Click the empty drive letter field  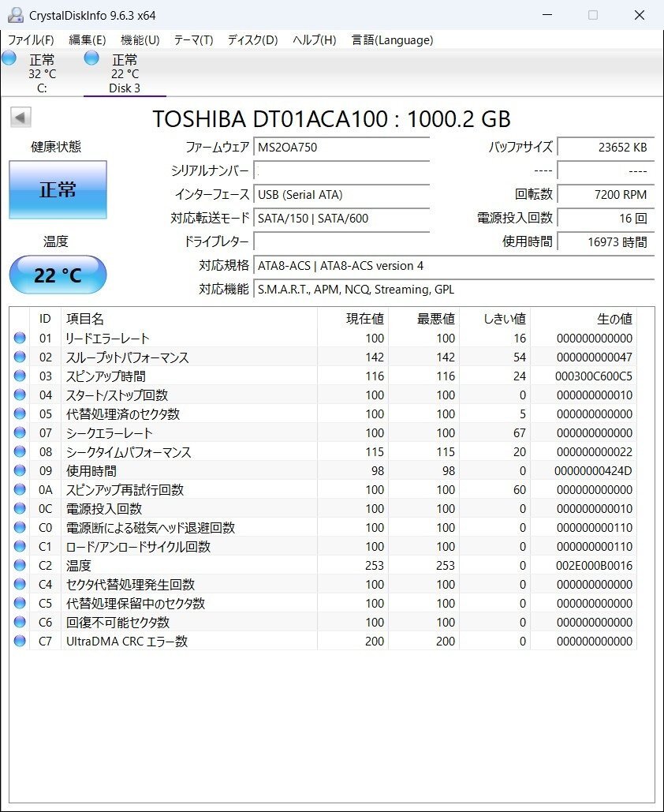tap(341, 241)
